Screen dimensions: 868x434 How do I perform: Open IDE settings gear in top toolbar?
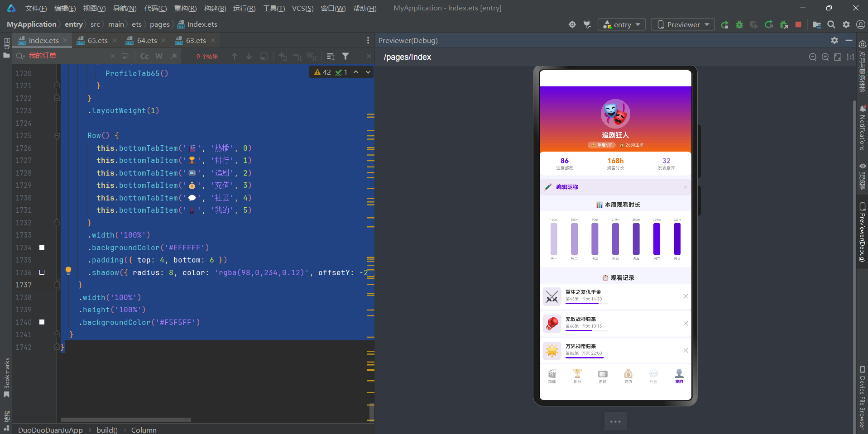click(846, 24)
